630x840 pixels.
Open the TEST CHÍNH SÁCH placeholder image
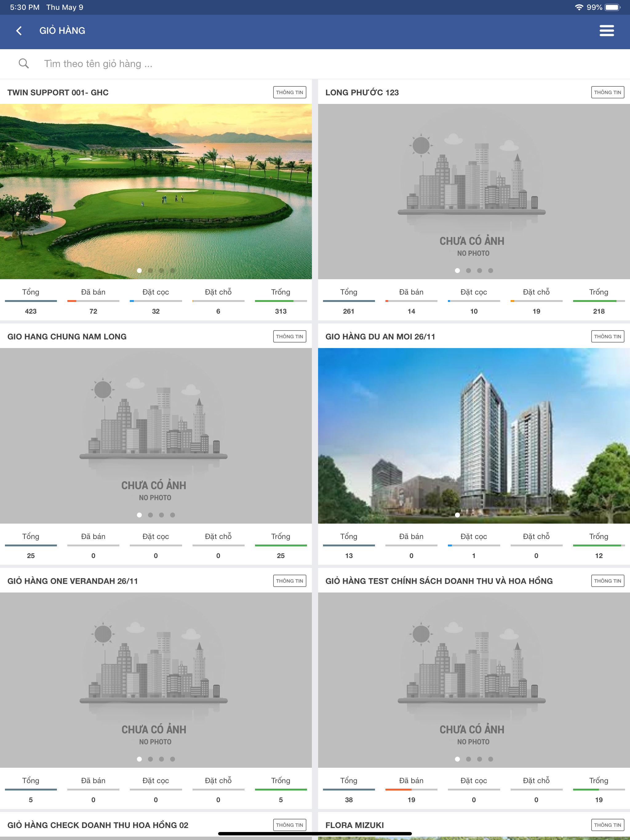pyautogui.click(x=474, y=680)
